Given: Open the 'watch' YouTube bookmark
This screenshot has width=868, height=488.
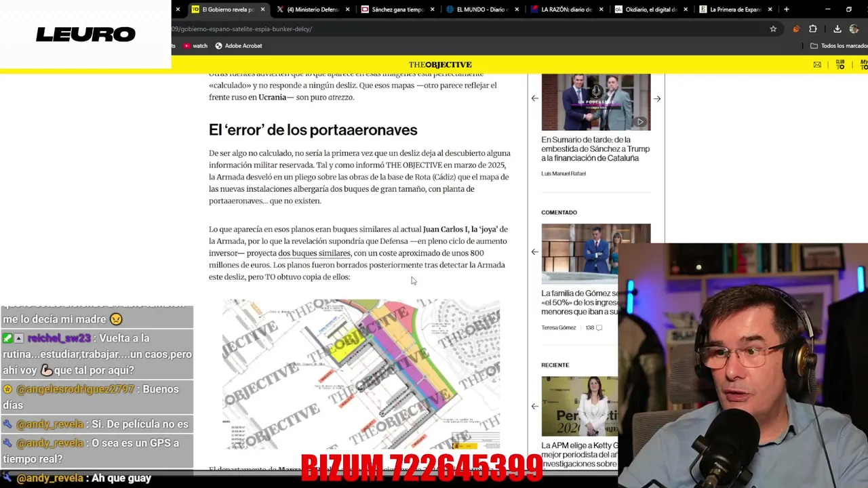Looking at the screenshot, I should 195,46.
